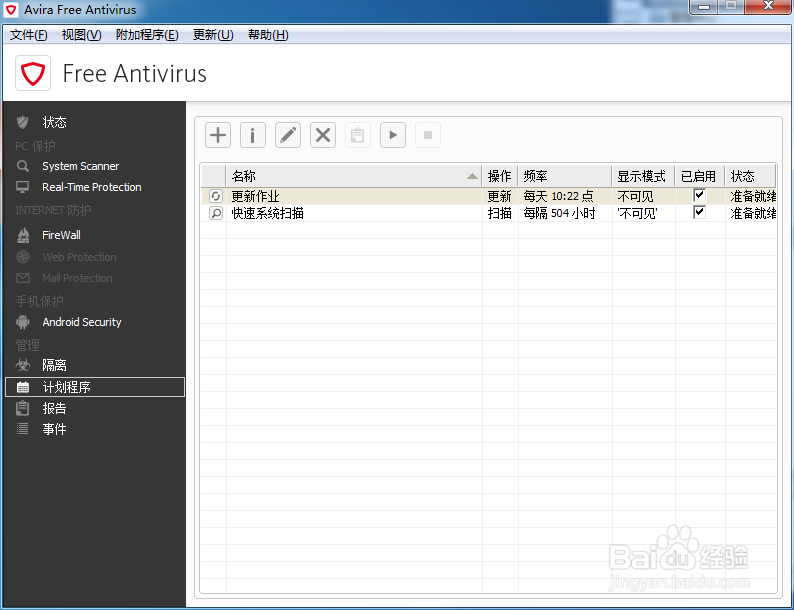Select Web Protection entry
Image resolution: width=794 pixels, height=610 pixels.
coord(80,257)
